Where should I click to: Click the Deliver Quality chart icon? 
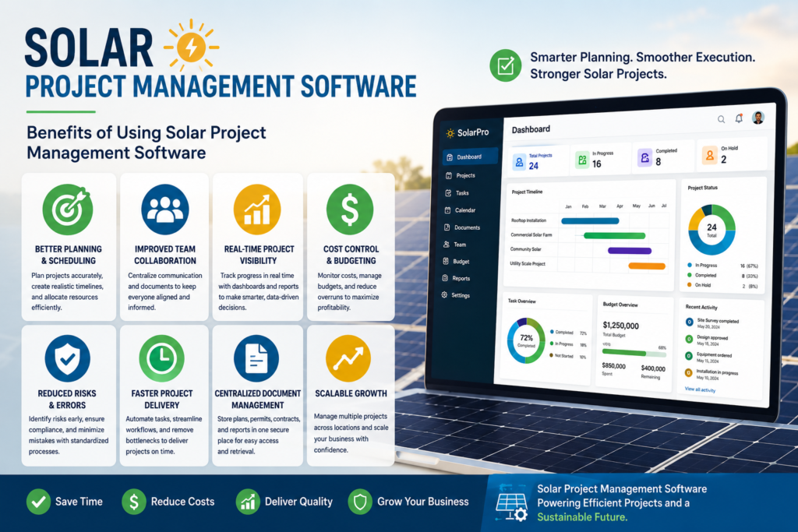pos(248,502)
